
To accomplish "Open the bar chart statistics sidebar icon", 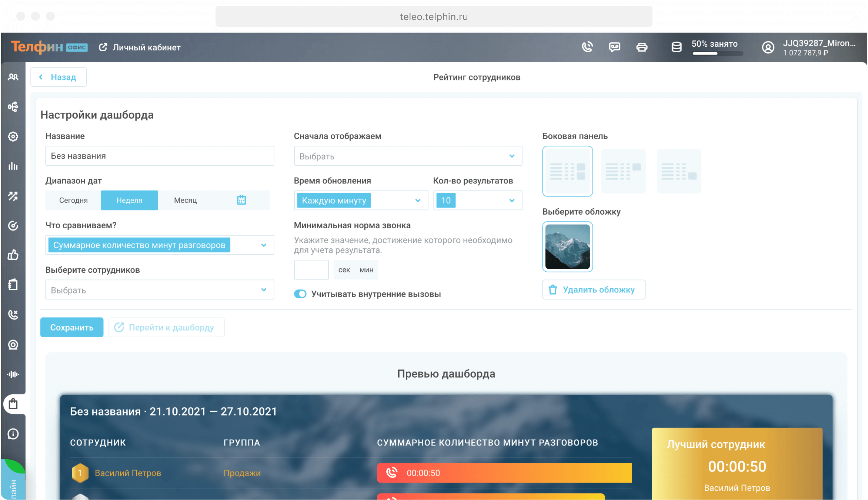I will 13,166.
